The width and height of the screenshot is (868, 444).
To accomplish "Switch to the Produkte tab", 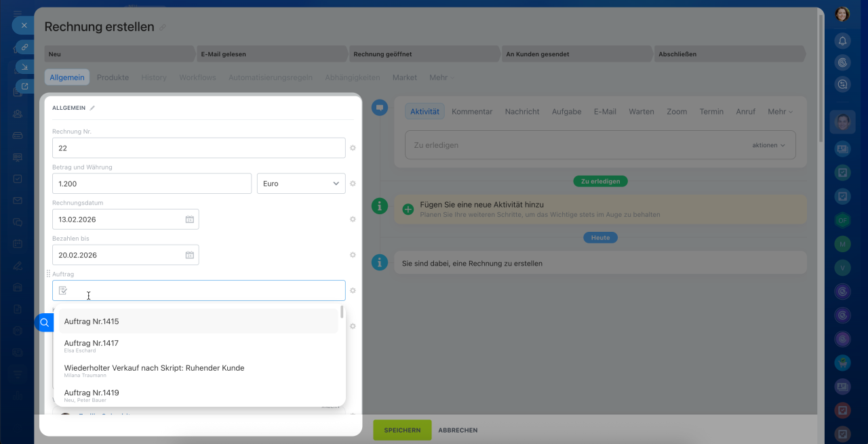I will 113,78.
